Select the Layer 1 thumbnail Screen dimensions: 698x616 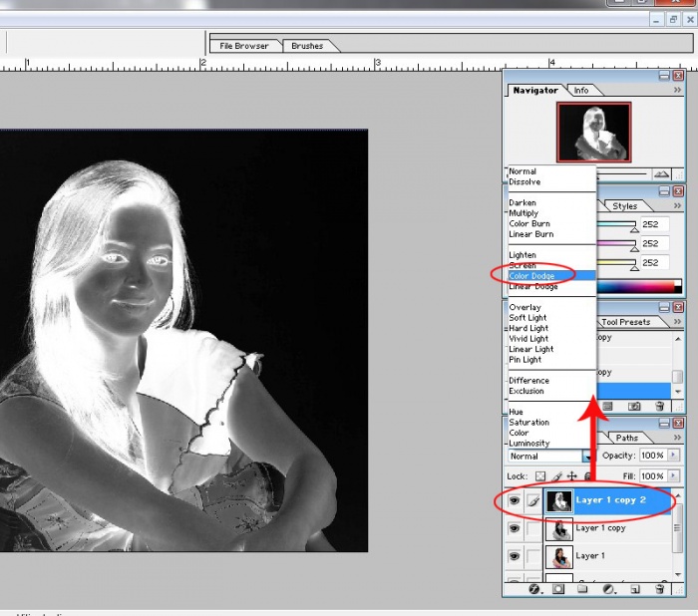pyautogui.click(x=559, y=556)
